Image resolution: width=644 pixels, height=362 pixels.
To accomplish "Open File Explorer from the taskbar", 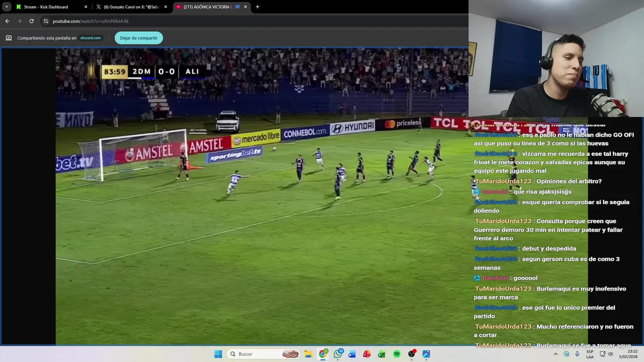I will [308, 354].
